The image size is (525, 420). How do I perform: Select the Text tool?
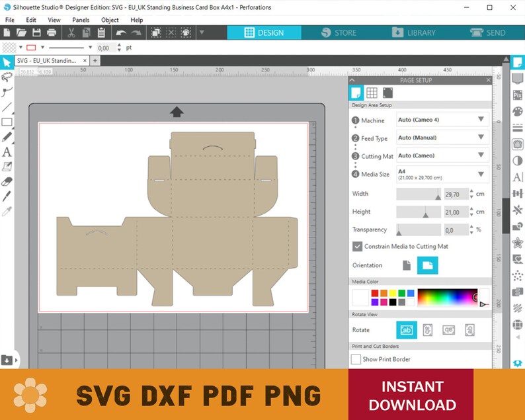click(7, 151)
